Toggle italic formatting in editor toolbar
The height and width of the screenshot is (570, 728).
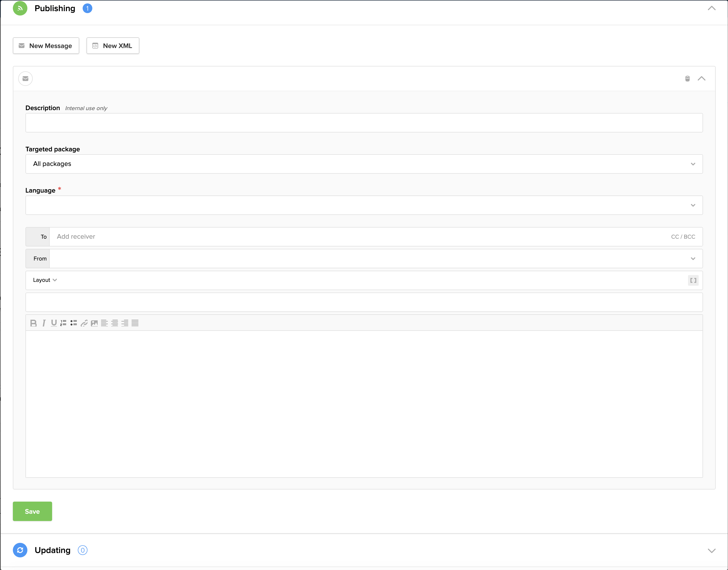click(x=44, y=323)
